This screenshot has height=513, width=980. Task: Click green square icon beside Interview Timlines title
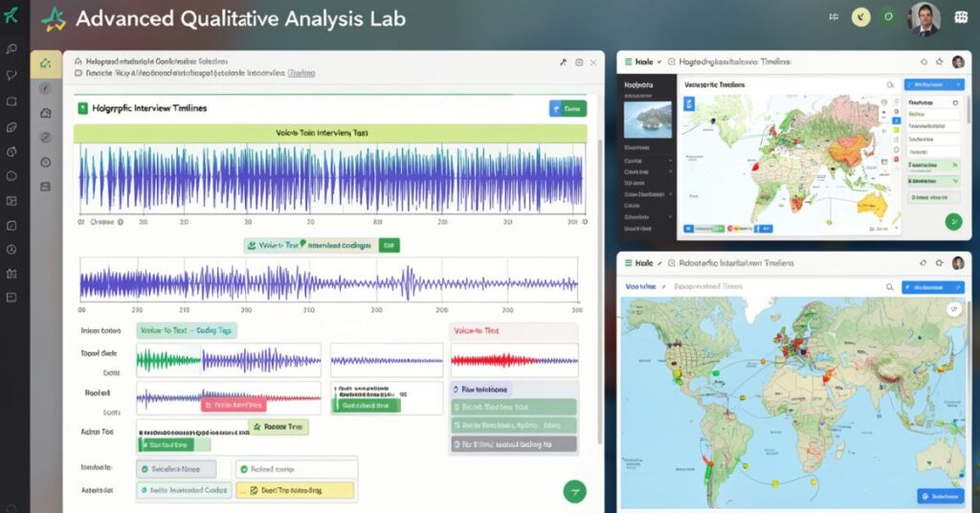pos(82,108)
